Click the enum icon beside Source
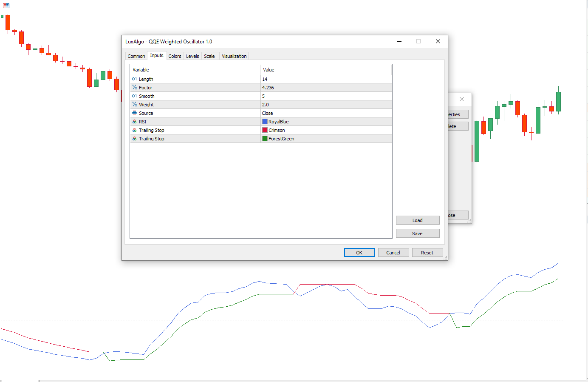The width and height of the screenshot is (588, 382). click(134, 113)
